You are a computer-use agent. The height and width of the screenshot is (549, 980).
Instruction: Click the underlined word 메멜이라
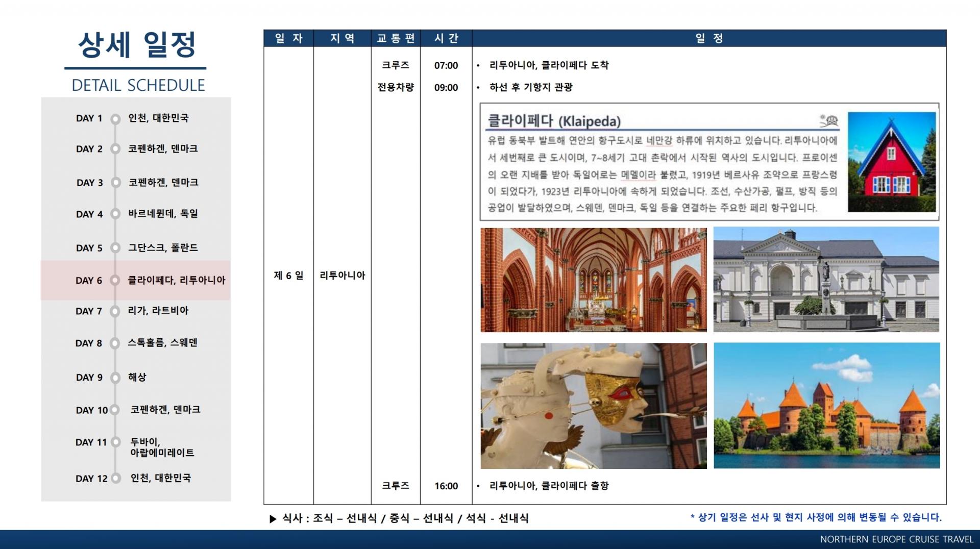638,174
